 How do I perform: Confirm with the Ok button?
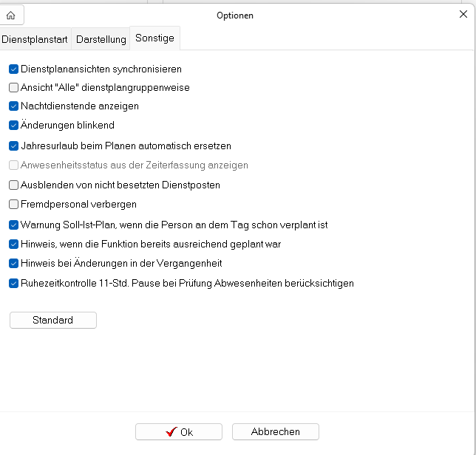179,431
